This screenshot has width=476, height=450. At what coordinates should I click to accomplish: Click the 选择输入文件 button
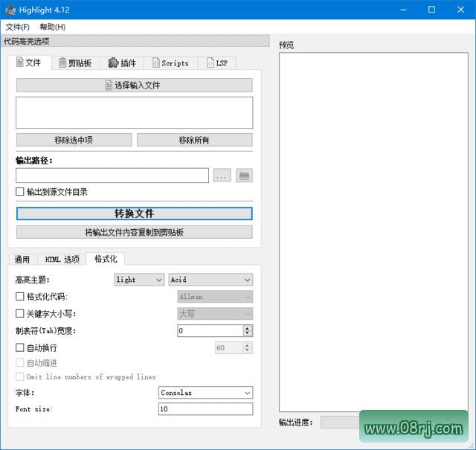(x=134, y=86)
